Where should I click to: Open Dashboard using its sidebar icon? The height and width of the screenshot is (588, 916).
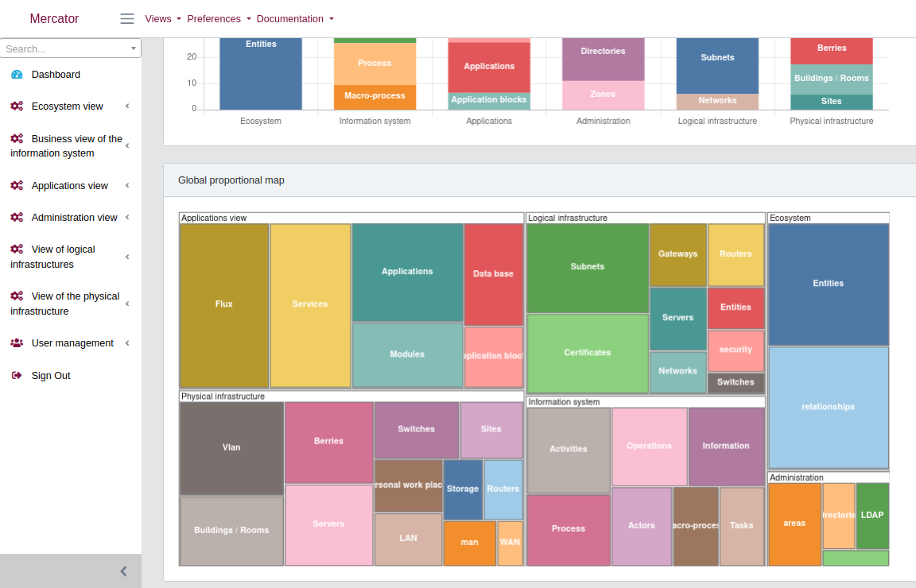[x=17, y=75]
